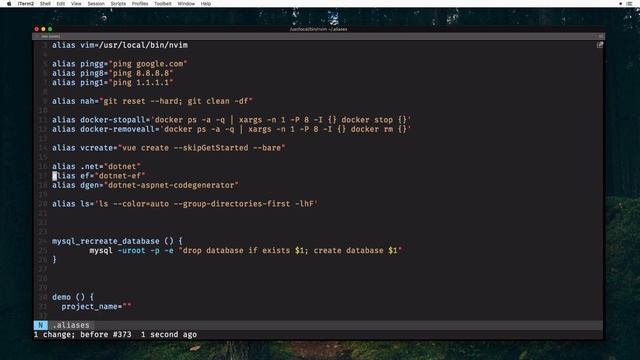This screenshot has height=360, width=640.
Task: Click the project_name="" line
Action: [96, 307]
